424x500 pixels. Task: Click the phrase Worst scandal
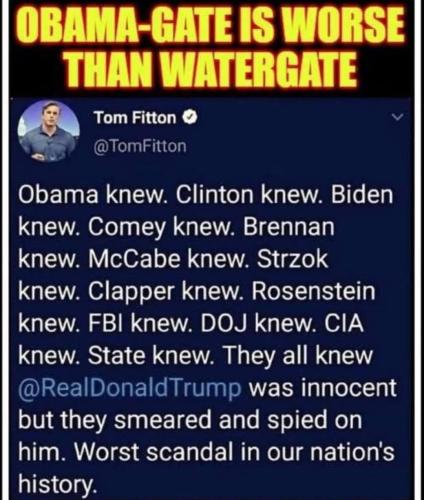tap(154, 452)
